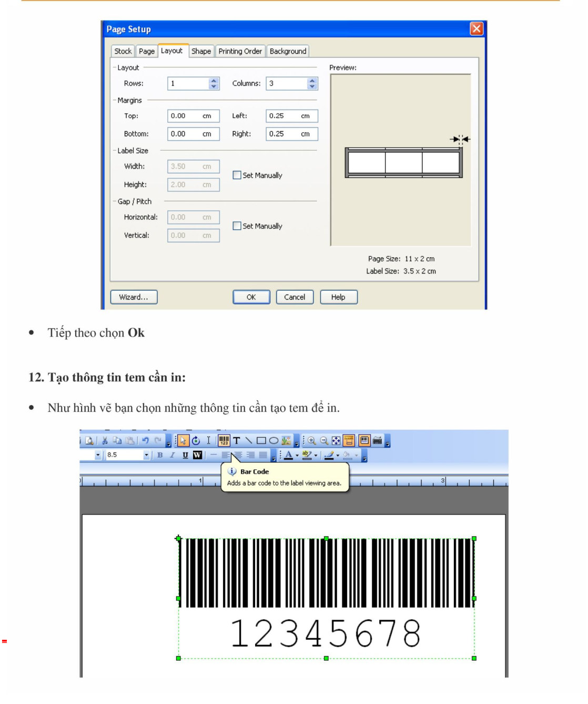
Task: Switch to the Page tab
Action: [x=147, y=51]
